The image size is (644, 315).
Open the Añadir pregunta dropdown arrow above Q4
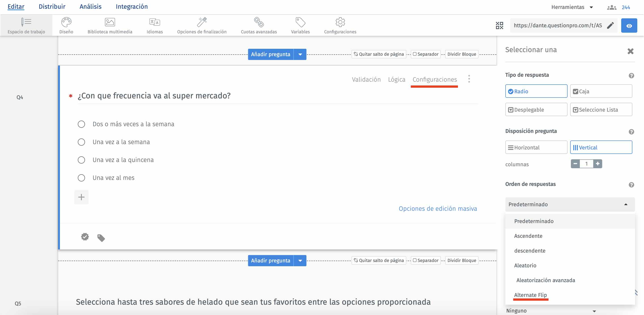[x=300, y=54]
